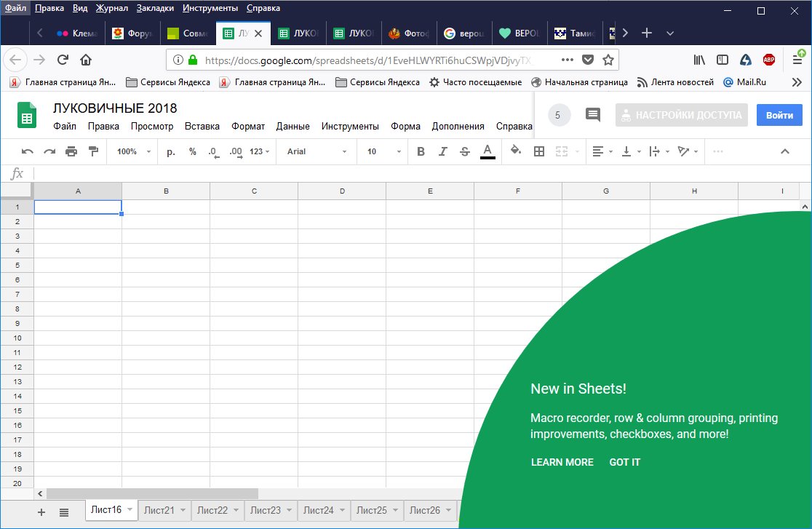Open the font size 10 dropdown
Image resolution: width=812 pixels, height=529 pixels.
click(x=383, y=151)
